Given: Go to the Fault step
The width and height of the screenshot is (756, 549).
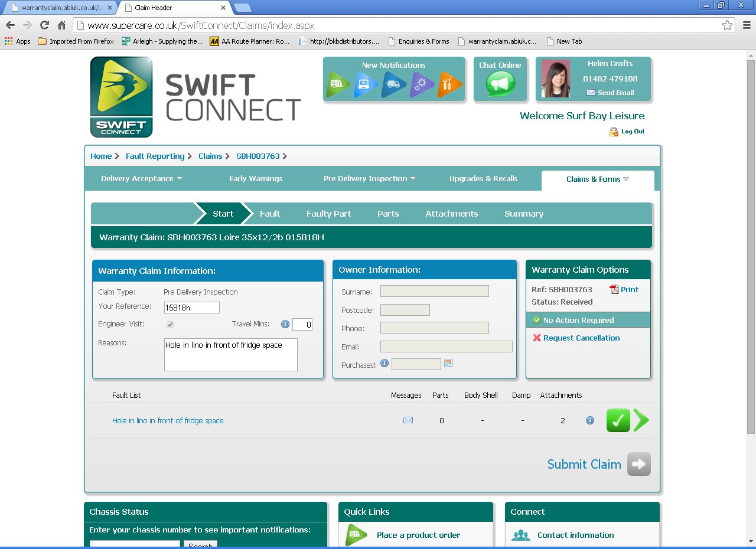Looking at the screenshot, I should pos(270,214).
